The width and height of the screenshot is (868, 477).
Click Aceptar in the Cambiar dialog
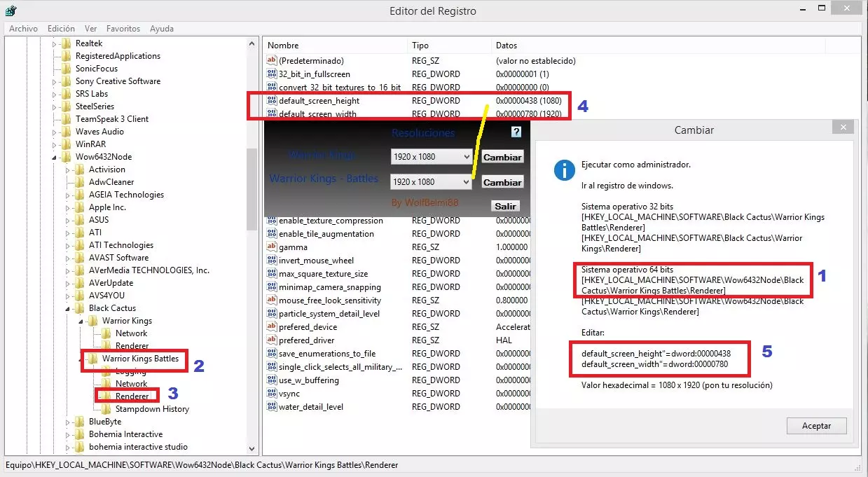coord(816,426)
